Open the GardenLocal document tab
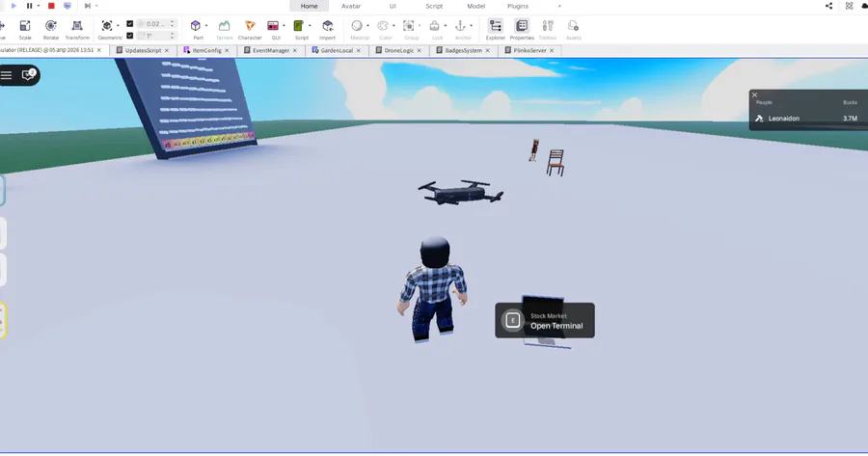The image size is (868, 456). pyautogui.click(x=337, y=50)
